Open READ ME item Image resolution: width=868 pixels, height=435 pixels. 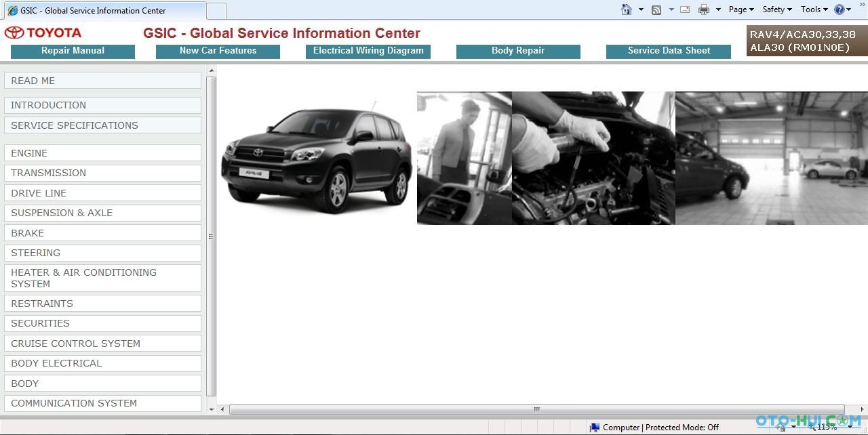102,81
